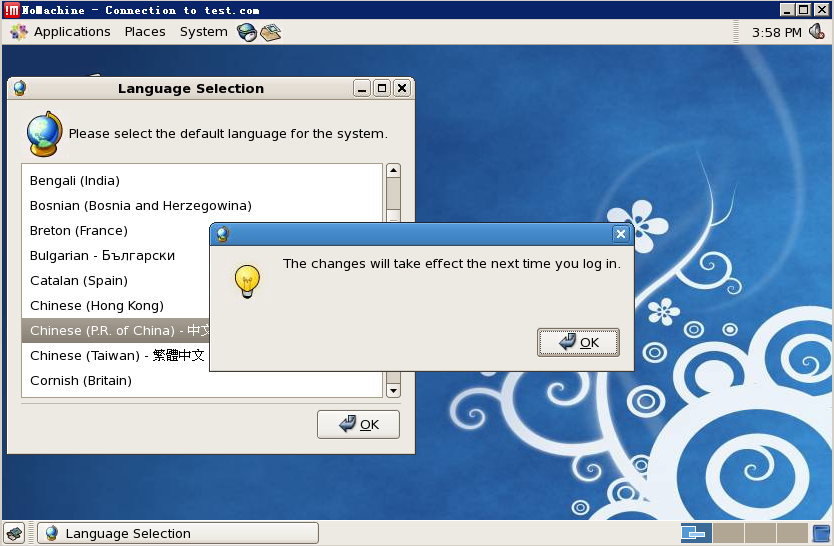Click the top panel grip handle
Image resolution: width=834 pixels, height=546 pixels.
click(736, 32)
